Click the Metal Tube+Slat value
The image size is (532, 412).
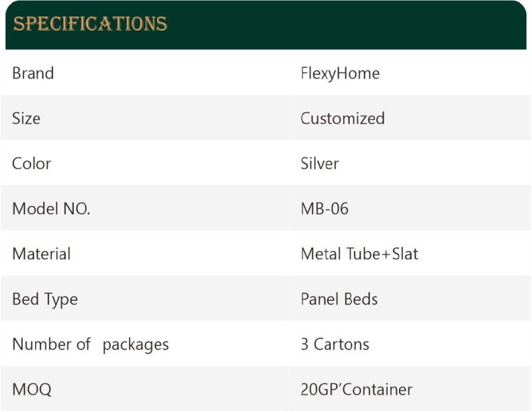pyautogui.click(x=359, y=254)
